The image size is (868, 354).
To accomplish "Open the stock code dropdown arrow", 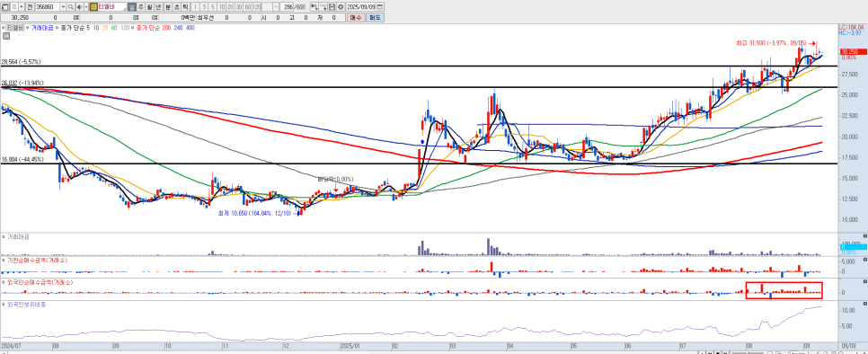I will click(x=63, y=6).
